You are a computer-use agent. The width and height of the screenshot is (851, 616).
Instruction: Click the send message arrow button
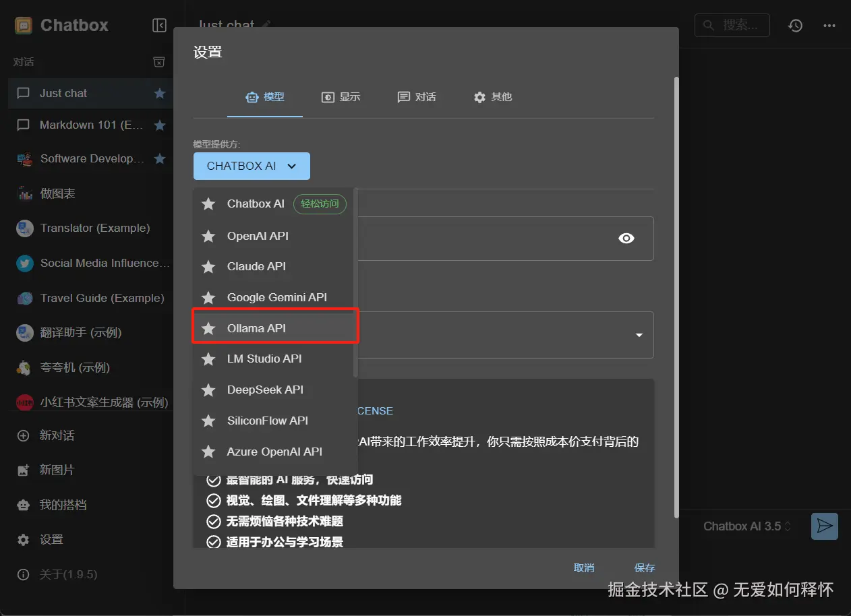point(824,526)
